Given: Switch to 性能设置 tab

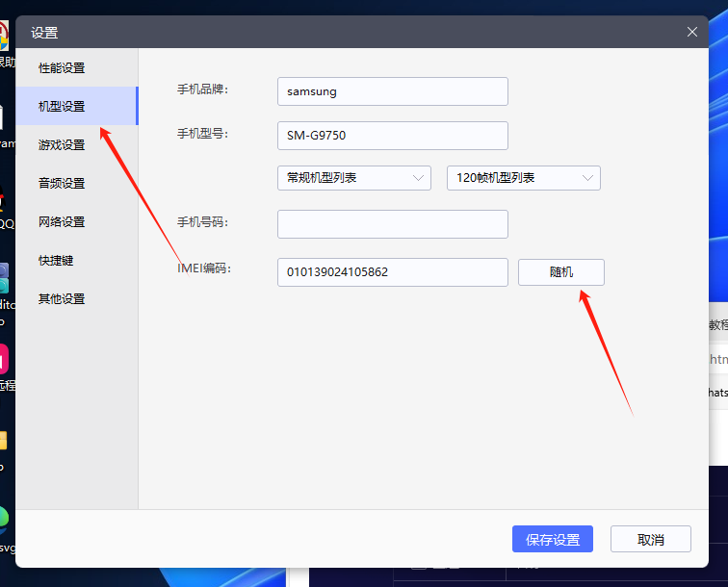Looking at the screenshot, I should (x=62, y=67).
